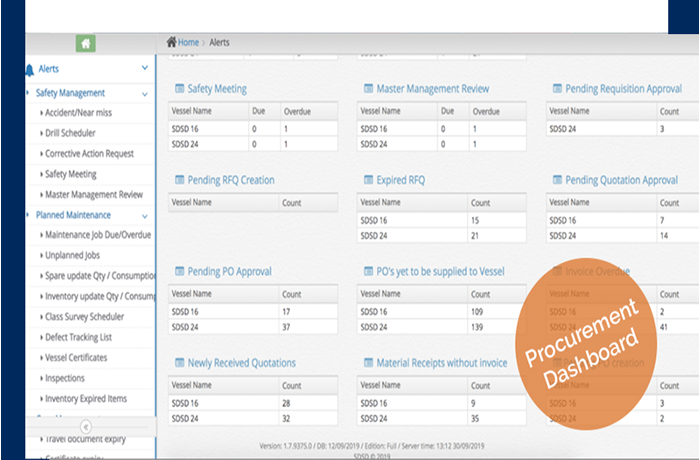
Task: Select Spare update Qty / Consumption
Action: 100,276
